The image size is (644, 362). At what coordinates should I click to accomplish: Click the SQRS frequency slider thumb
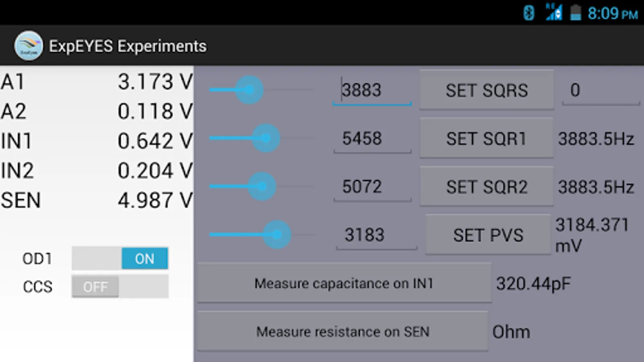click(x=249, y=90)
